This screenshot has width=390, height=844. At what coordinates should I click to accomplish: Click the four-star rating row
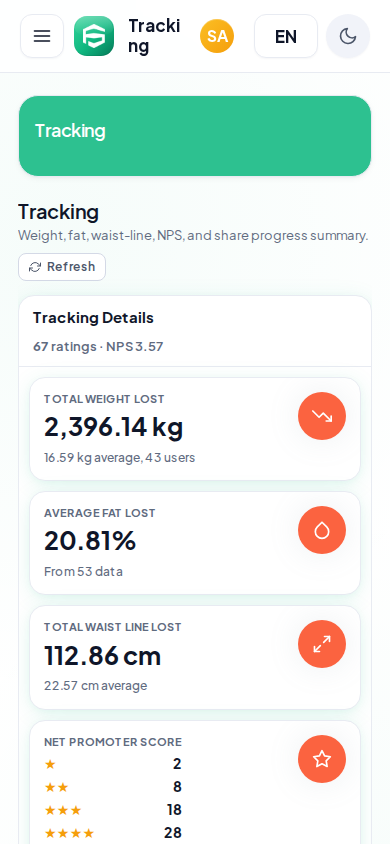click(x=113, y=833)
